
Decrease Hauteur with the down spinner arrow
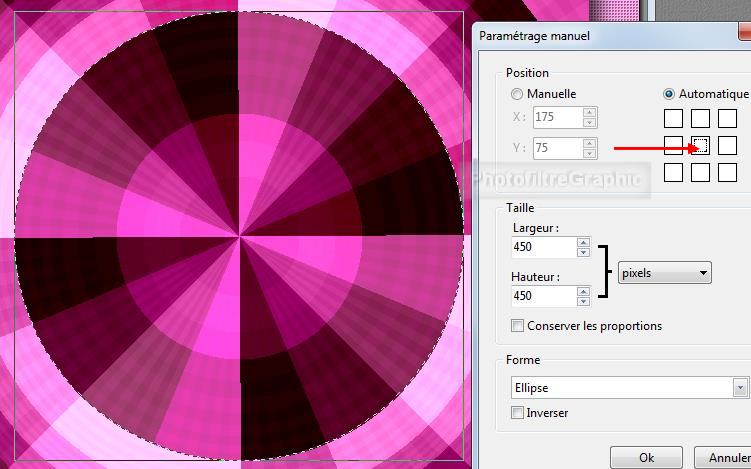[x=584, y=301]
